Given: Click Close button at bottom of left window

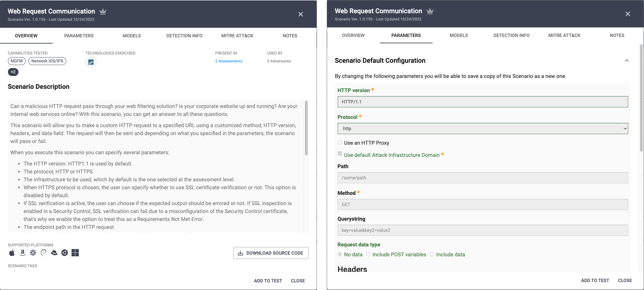Looking at the screenshot, I should pyautogui.click(x=298, y=281).
